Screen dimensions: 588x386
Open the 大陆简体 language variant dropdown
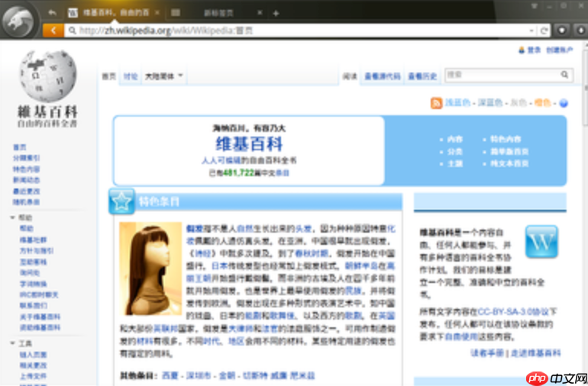164,76
